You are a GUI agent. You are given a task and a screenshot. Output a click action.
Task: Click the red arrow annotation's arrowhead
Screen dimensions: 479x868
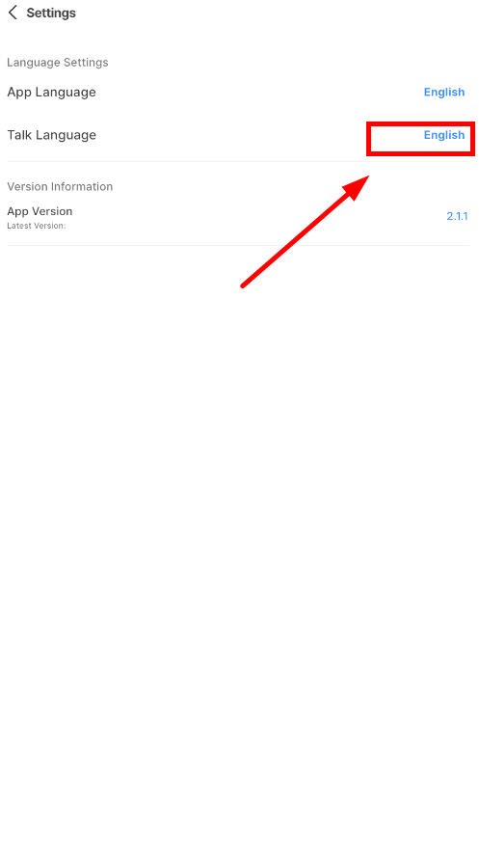pyautogui.click(x=357, y=188)
